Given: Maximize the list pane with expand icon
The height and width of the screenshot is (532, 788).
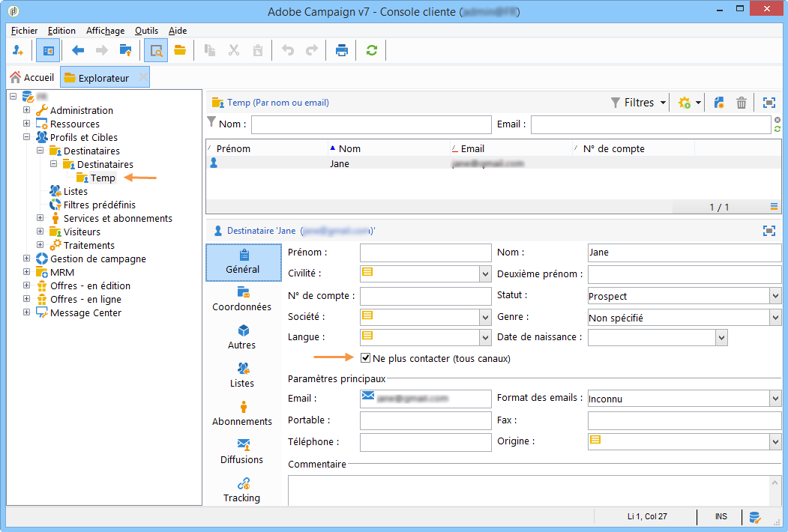Looking at the screenshot, I should point(769,103).
